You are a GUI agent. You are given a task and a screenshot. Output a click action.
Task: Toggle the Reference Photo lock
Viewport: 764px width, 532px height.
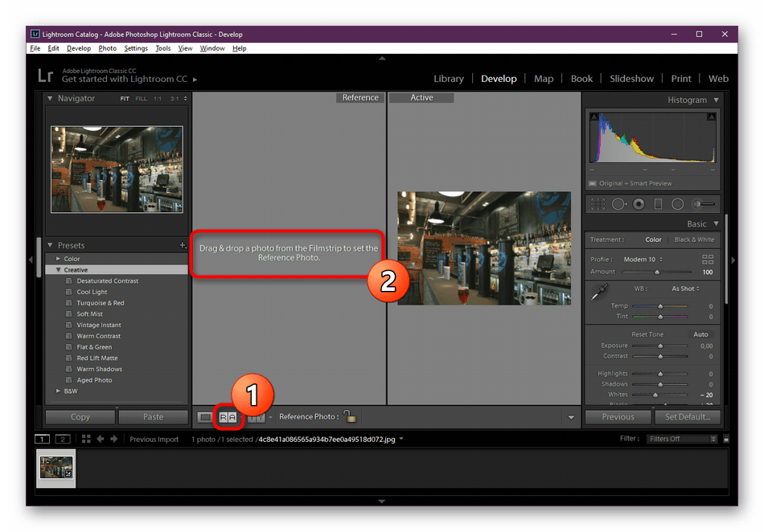click(349, 416)
